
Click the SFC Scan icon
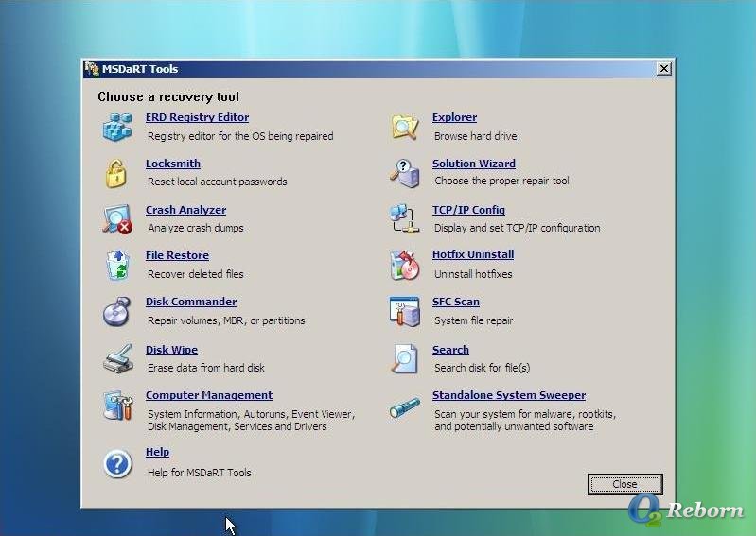(x=404, y=311)
